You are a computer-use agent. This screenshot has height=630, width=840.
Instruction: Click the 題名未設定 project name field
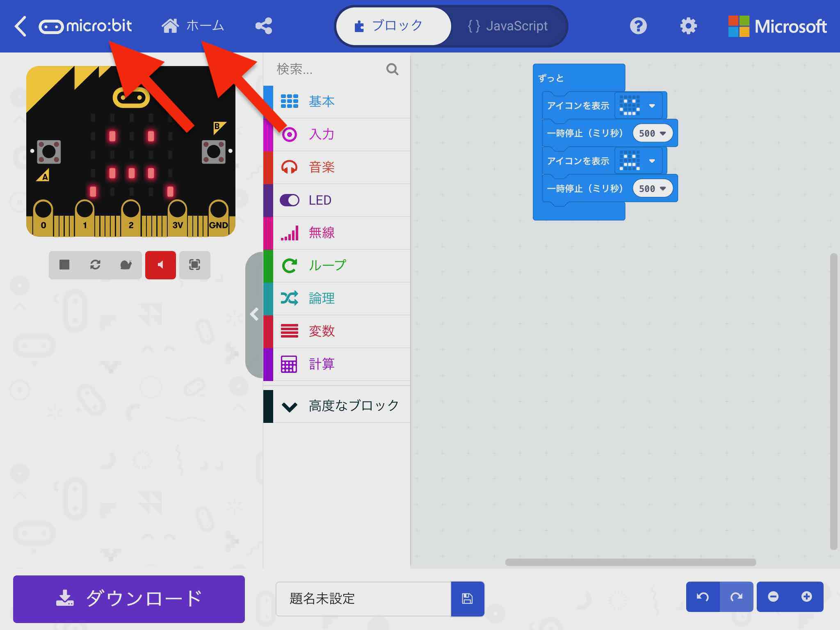361,599
